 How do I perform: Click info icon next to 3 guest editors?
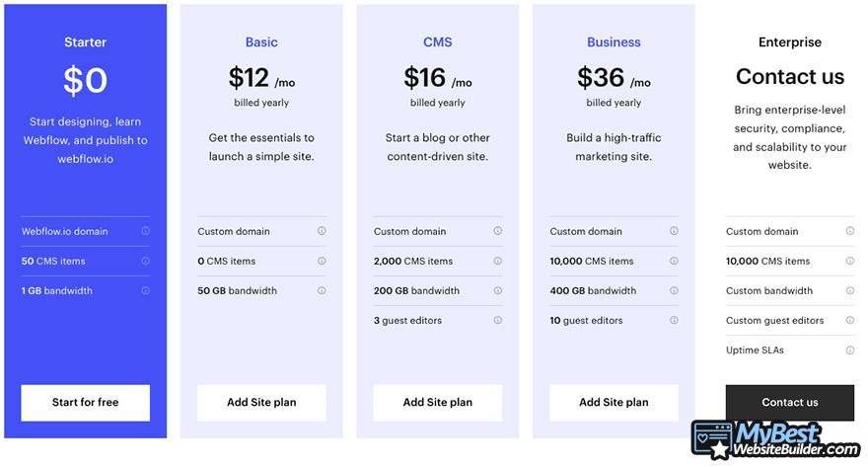coord(498,320)
